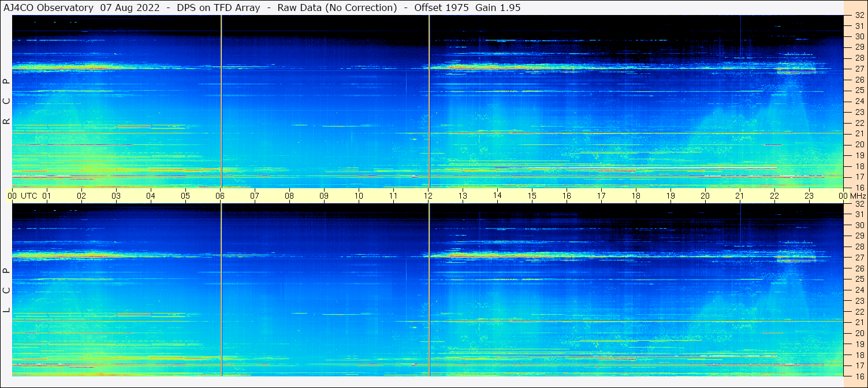This screenshot has height=388, width=868.
Task: Click the '18' hour label on the time axis
Action: (636, 196)
